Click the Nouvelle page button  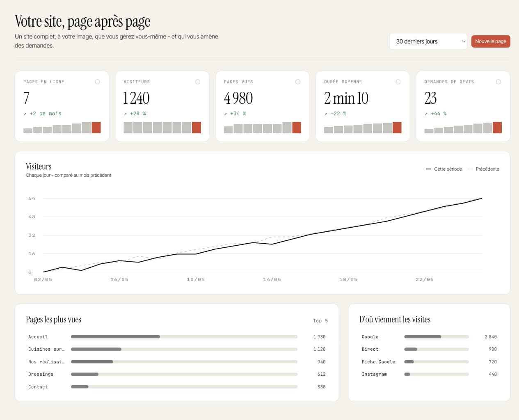(x=491, y=41)
